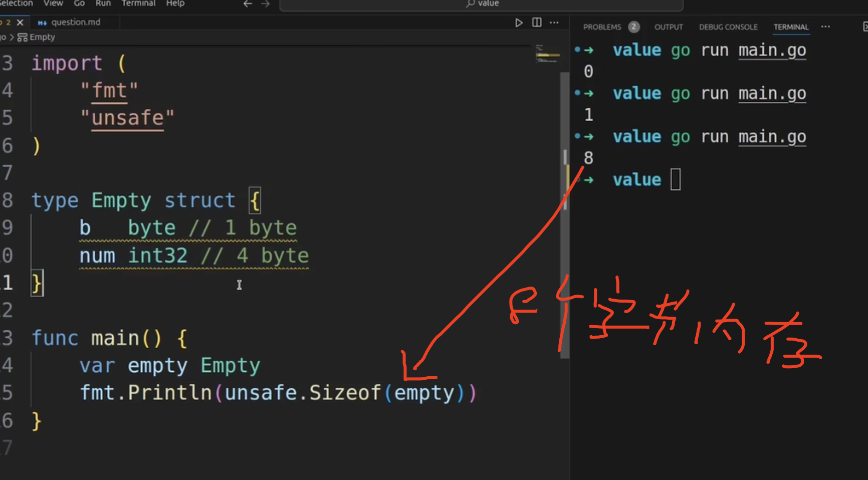868x480 pixels.
Task: Split the editor to the right
Action: point(537,23)
